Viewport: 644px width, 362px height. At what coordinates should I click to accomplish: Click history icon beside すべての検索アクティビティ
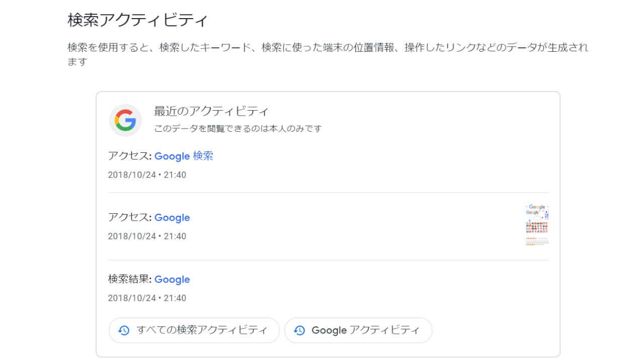(124, 330)
